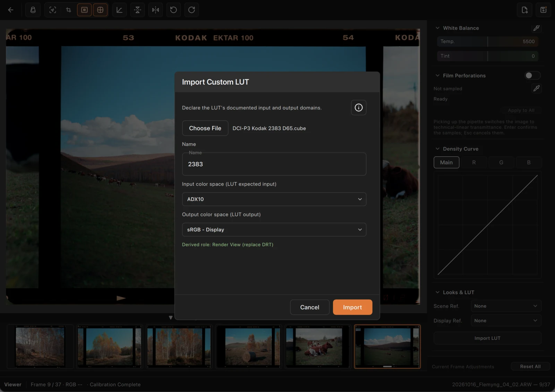555x392 pixels.
Task: Toggle the grid overlay icon
Action: (100, 10)
